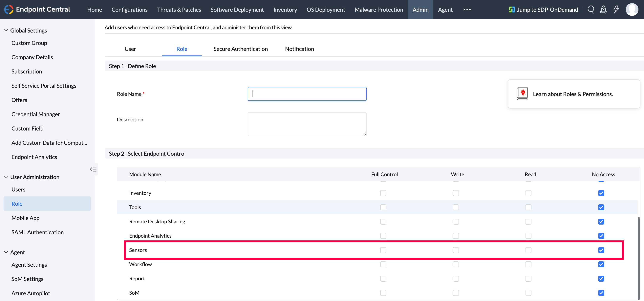Check Full Control for Sensors
The width and height of the screenshot is (644, 301).
383,250
